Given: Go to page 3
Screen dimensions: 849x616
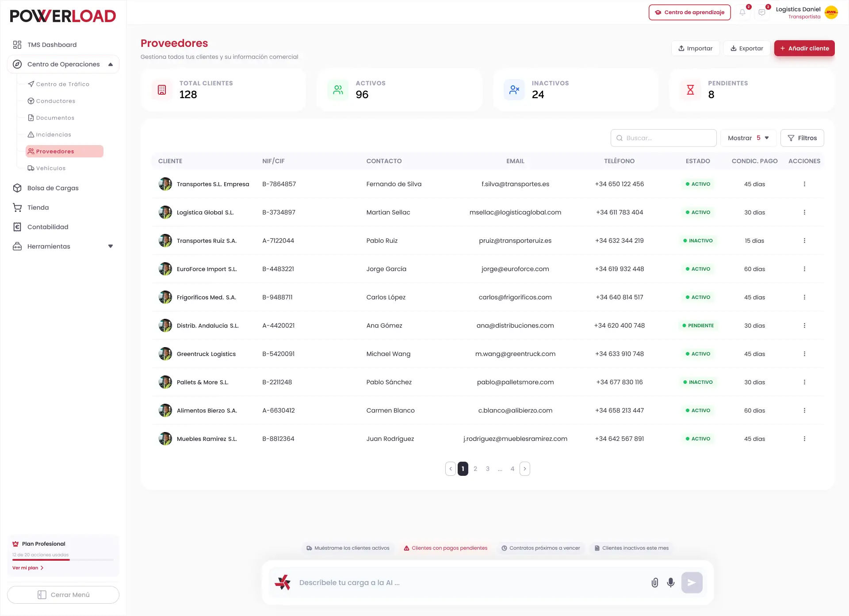Looking at the screenshot, I should tap(488, 469).
